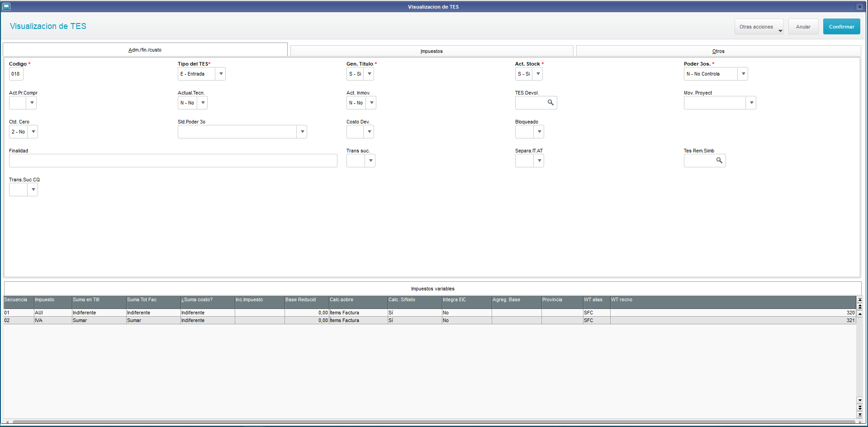This screenshot has width=868, height=427.
Task: Click the grid scroll down arrow
Action: (x=859, y=400)
